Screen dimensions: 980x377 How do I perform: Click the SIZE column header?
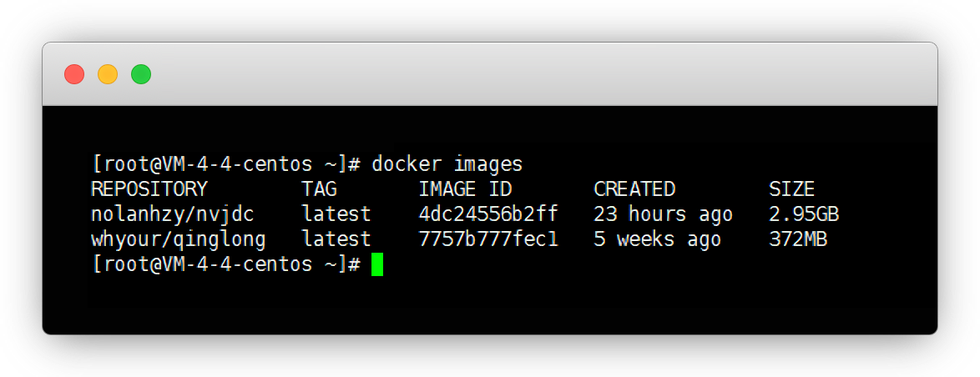pyautogui.click(x=791, y=189)
